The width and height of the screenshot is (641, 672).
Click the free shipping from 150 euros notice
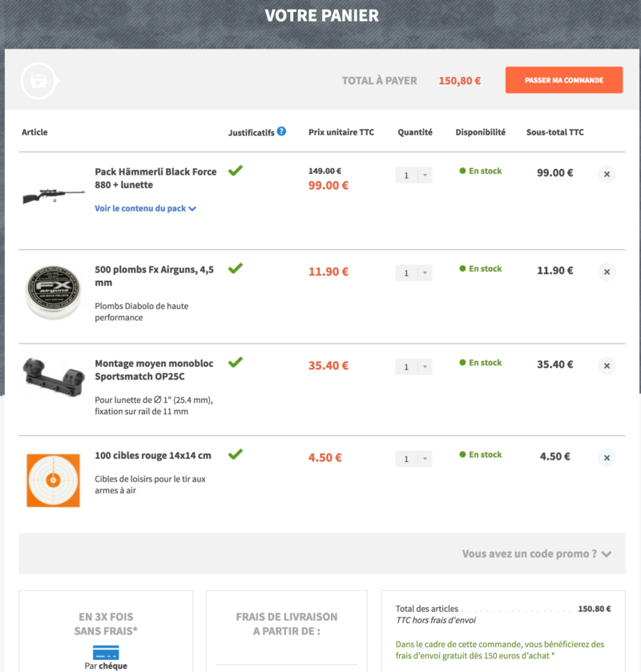pos(499,650)
